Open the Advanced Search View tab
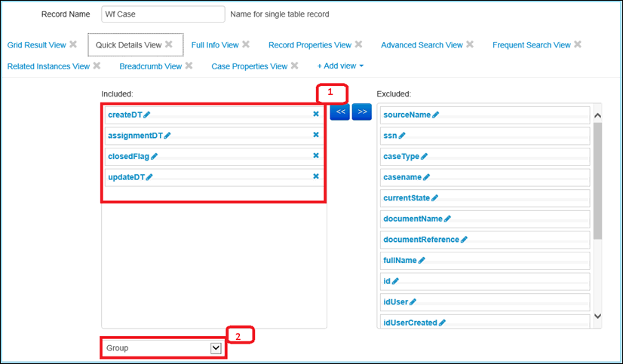623x364 pixels. tap(421, 45)
